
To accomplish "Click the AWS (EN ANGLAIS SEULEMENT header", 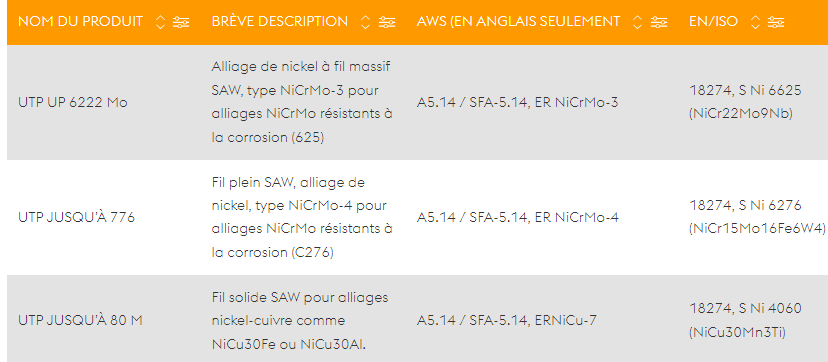I will (x=518, y=22).
